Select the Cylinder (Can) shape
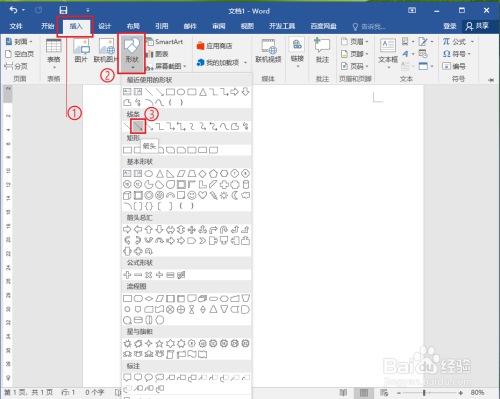Screen dimensions: 500x399 point(246,184)
